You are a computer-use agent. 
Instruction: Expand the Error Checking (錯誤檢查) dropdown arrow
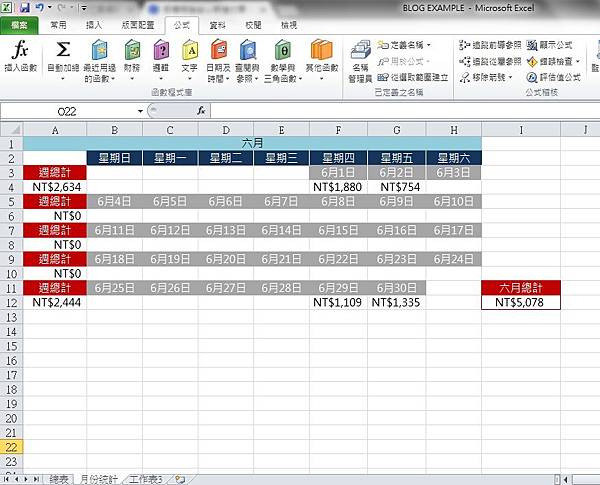click(578, 61)
